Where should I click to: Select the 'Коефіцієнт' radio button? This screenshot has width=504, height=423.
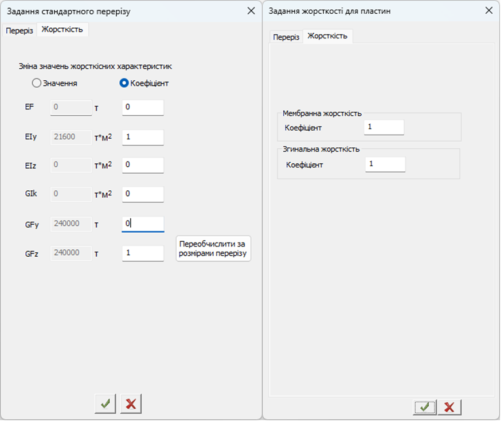pos(123,83)
